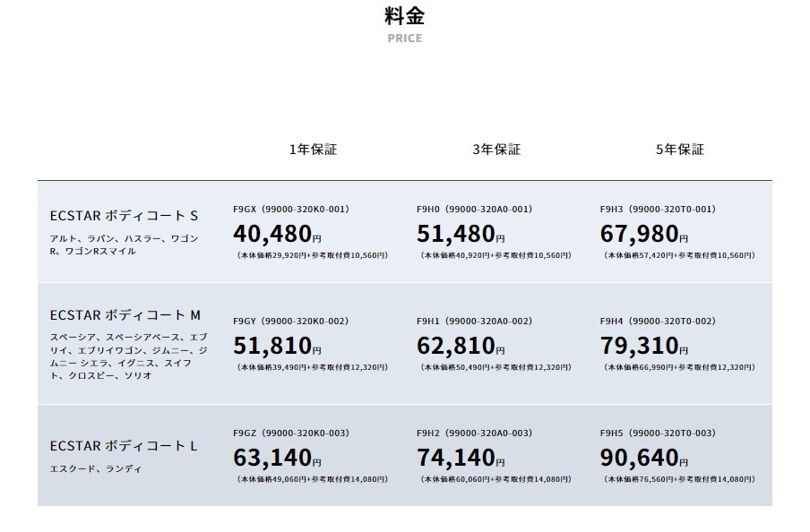This screenshot has height=532, width=810.
Task: Select the 3年保証 column header
Action: pyautogui.click(x=496, y=150)
